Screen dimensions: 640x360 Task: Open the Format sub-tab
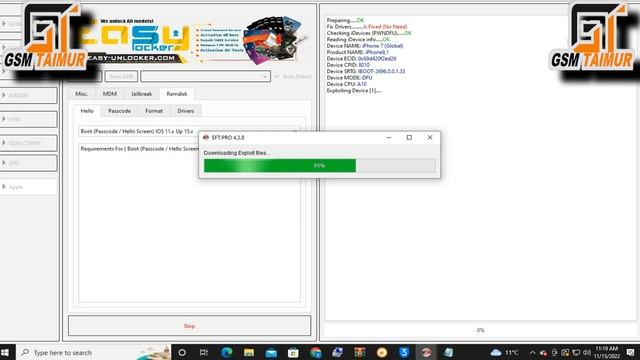click(154, 111)
